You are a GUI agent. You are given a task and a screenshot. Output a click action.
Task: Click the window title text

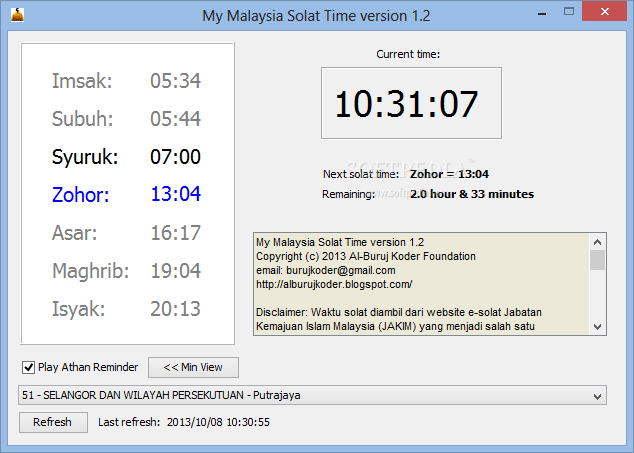[316, 16]
